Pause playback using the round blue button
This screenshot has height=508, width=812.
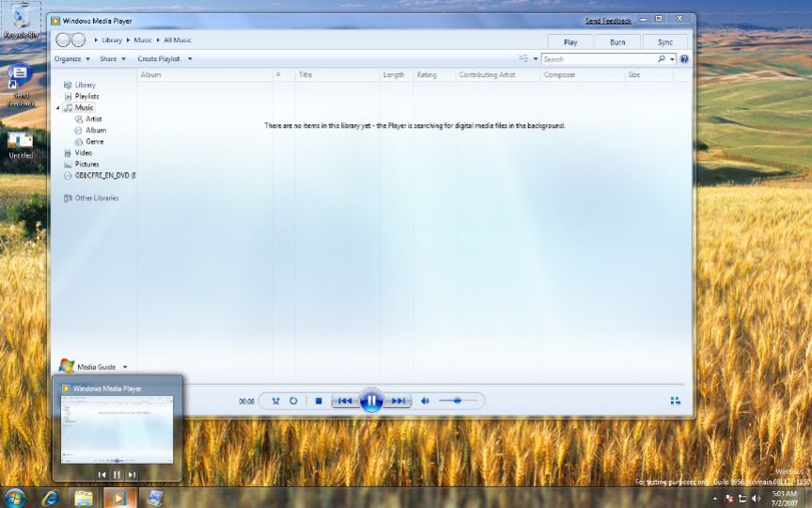[371, 401]
